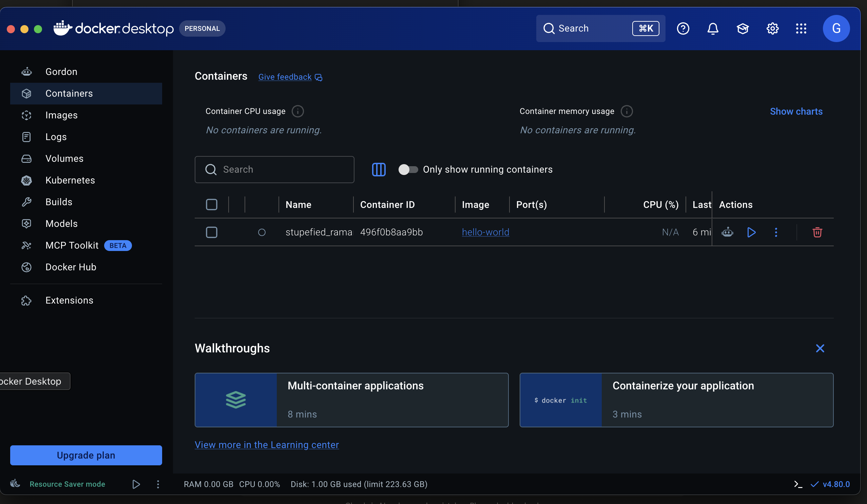Image resolution: width=867 pixels, height=504 pixels.
Task: Click the Builds wrench icon
Action: click(26, 202)
